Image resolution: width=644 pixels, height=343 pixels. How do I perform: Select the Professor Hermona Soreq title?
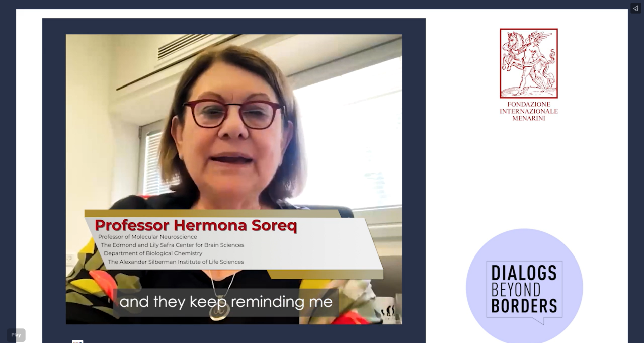pyautogui.click(x=196, y=225)
